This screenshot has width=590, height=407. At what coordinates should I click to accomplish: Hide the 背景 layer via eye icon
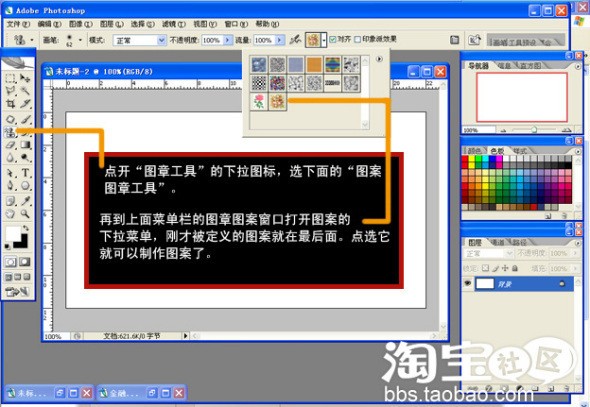[x=468, y=283]
